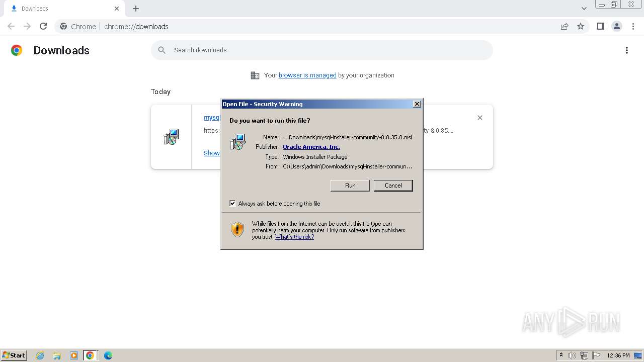Click the Chrome taskbar icon
Viewport: 644px width, 362px height.
click(90, 355)
